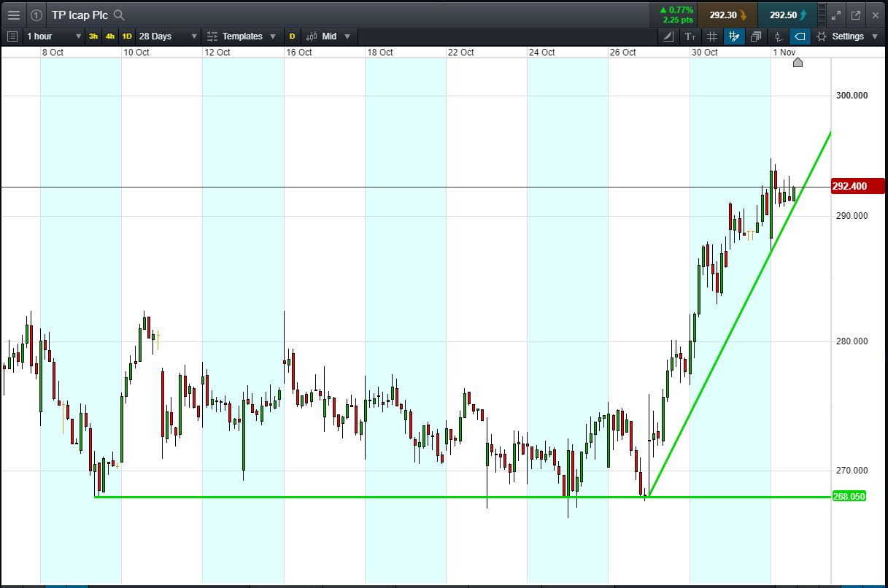This screenshot has width=888, height=588.
Task: Open the main hamburger menu
Action: point(13,15)
